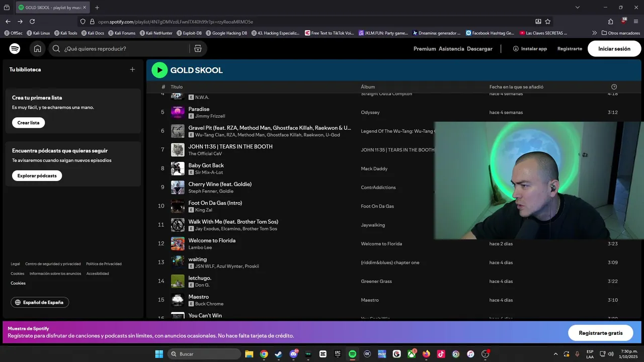The width and height of the screenshot is (644, 362).
Task: Go forward with browser forward arrow
Action: pos(20,22)
